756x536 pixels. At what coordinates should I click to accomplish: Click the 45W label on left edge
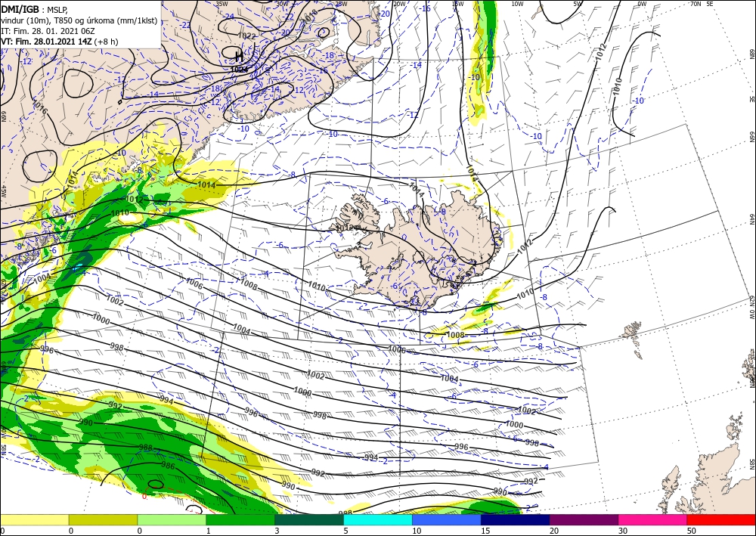point(3,191)
